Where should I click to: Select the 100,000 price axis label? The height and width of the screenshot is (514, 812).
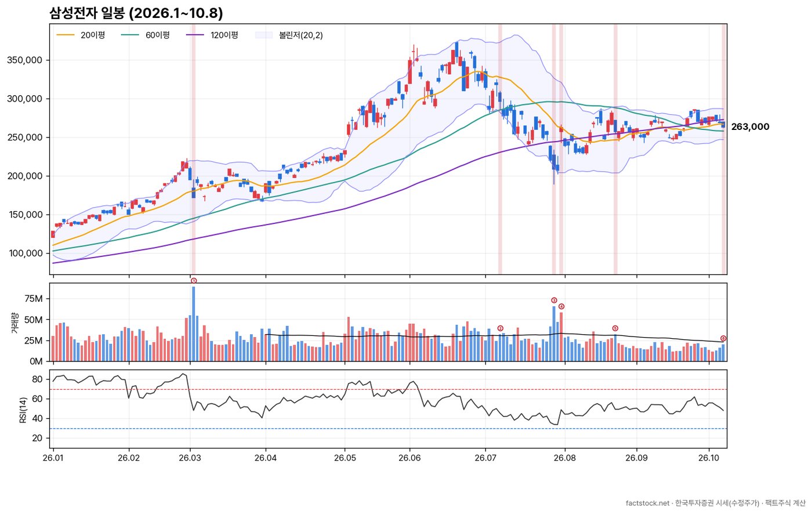[x=24, y=254]
